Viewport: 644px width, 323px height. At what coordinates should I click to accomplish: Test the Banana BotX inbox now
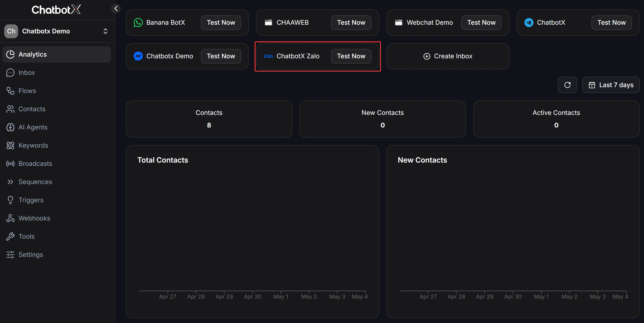(221, 23)
